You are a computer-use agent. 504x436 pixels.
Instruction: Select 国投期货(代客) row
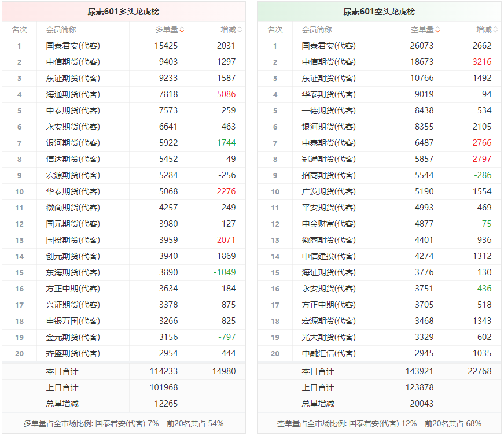[124, 240]
